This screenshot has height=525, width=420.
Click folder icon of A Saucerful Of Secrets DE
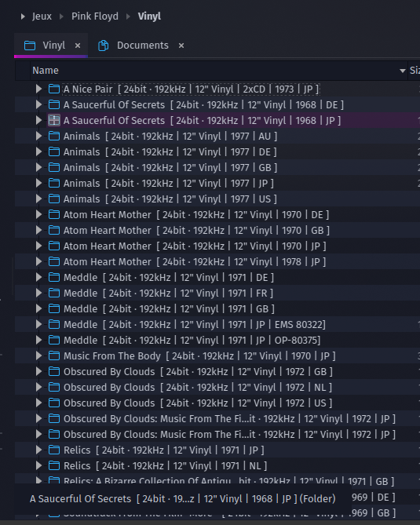pyautogui.click(x=54, y=105)
